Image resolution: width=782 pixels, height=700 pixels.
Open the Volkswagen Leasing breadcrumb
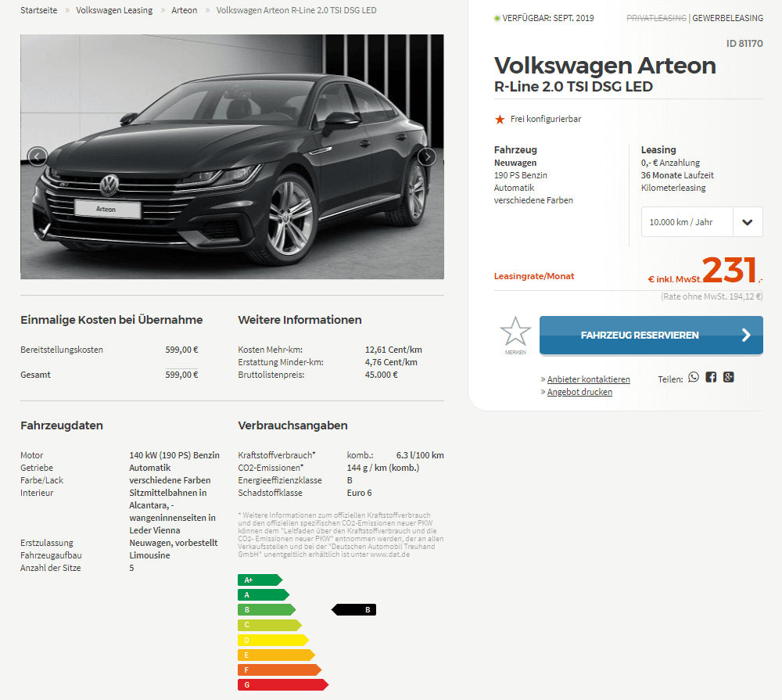pos(114,10)
